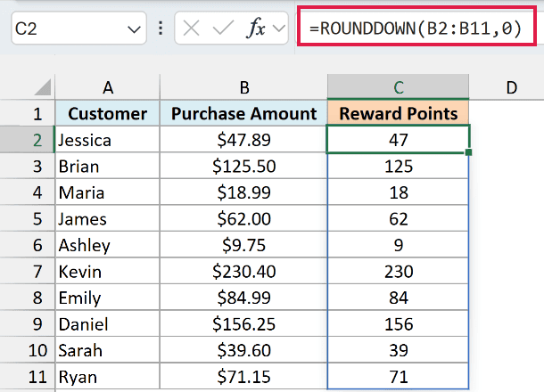Select the cell containing Emily
The height and width of the screenshot is (392, 544).
[x=108, y=298]
